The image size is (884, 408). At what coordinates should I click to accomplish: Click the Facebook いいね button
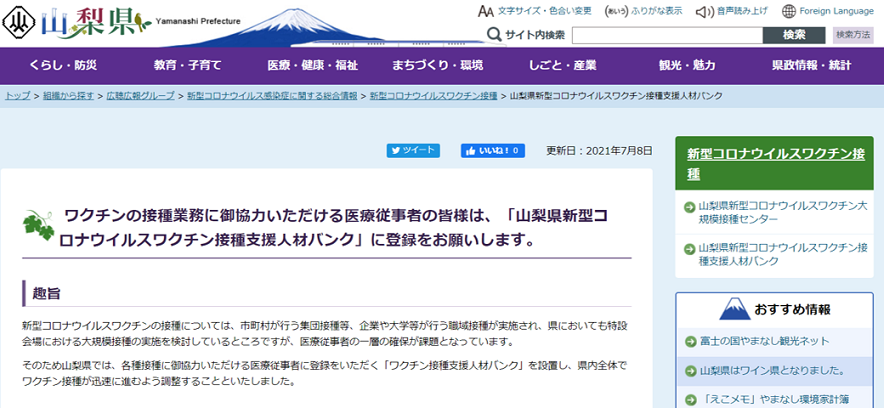coord(493,150)
